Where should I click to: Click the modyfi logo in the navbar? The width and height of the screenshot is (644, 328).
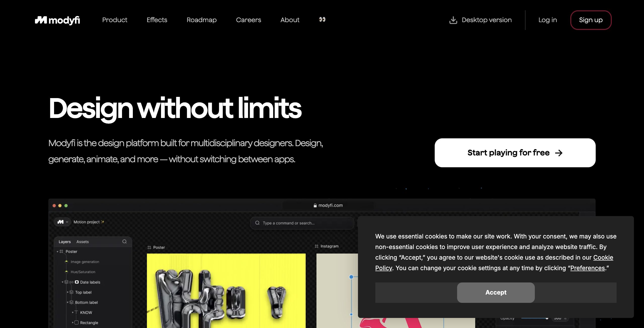(57, 20)
